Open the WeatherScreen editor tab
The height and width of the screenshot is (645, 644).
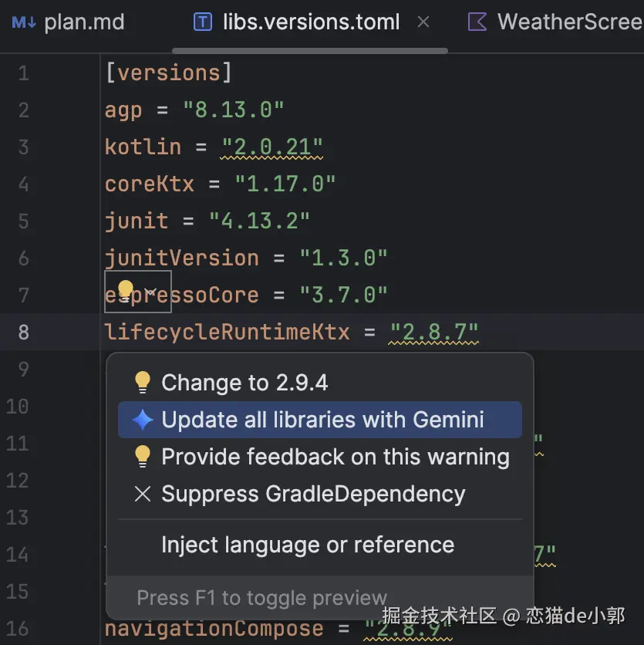[x=569, y=22]
